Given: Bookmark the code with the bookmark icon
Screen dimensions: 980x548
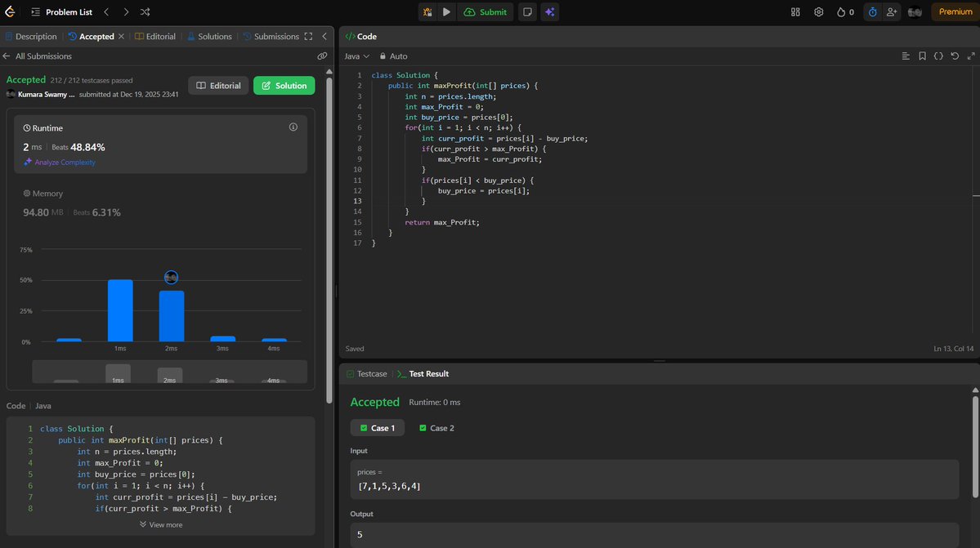Looking at the screenshot, I should pyautogui.click(x=923, y=56).
